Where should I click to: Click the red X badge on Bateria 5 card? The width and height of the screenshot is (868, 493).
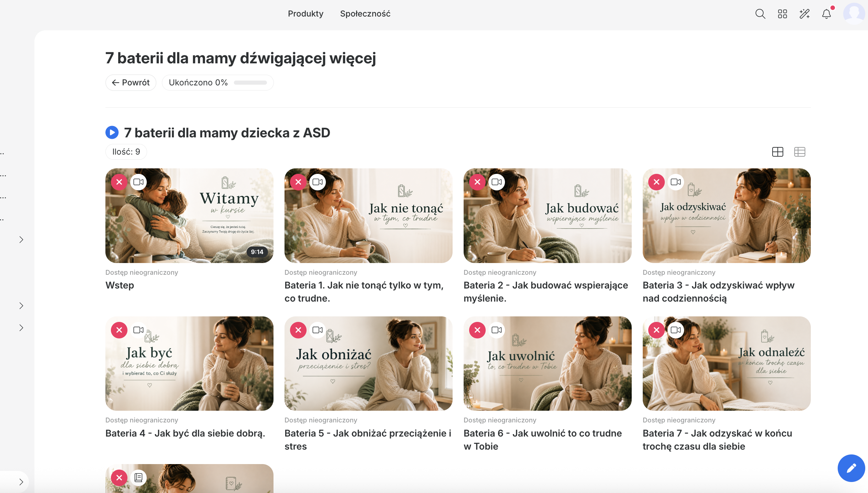[x=298, y=330]
